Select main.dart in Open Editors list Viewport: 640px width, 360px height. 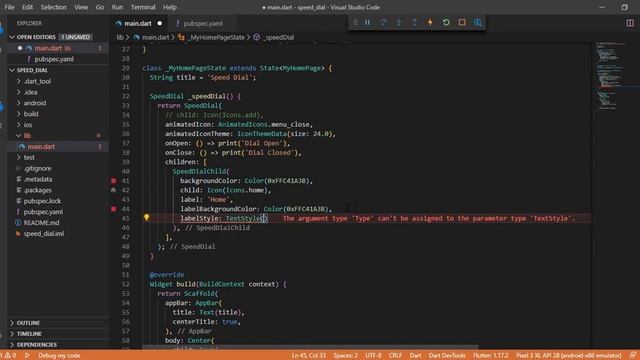[x=58, y=48]
